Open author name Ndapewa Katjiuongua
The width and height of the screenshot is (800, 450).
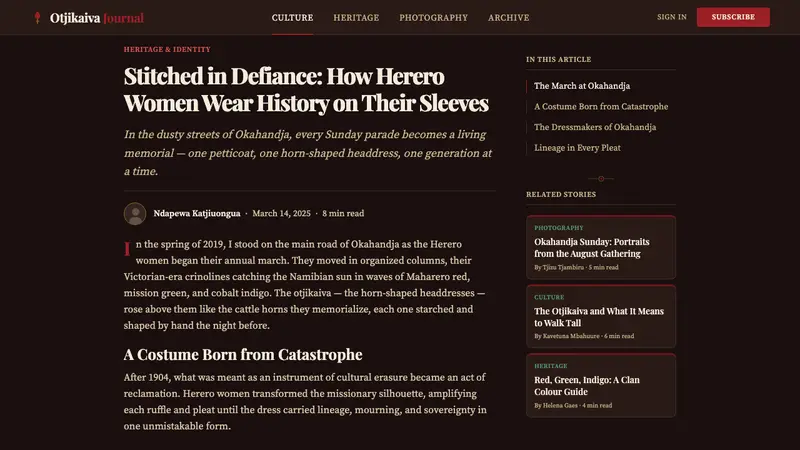[197, 213]
